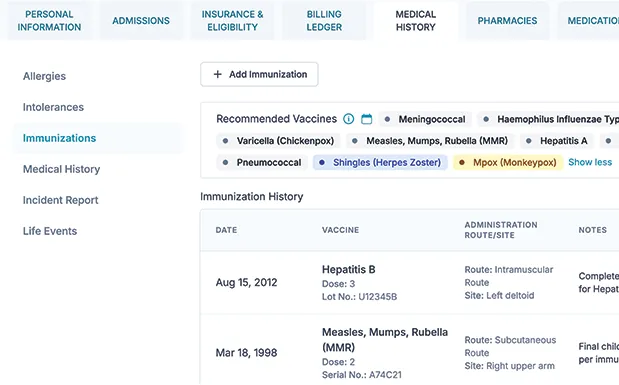Viewport: 619px width, 385px height.
Task: Click the Pneumococcal vaccine chip
Action: pyautogui.click(x=262, y=162)
